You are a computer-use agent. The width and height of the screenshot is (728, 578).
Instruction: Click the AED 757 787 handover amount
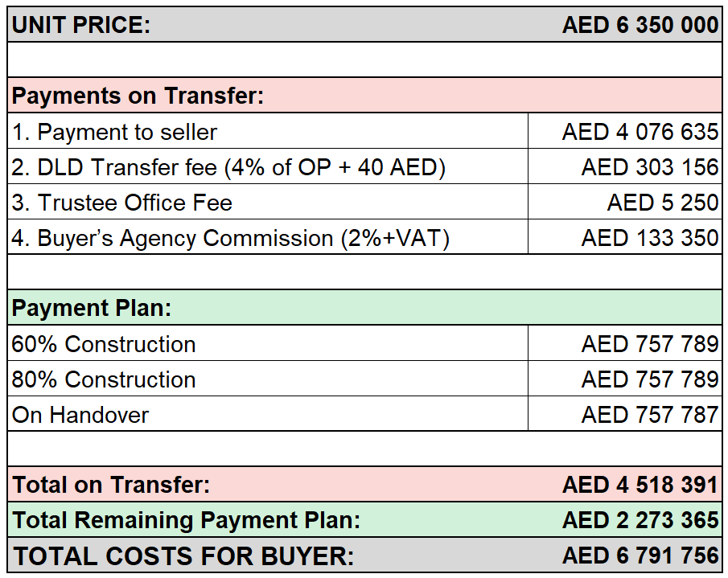pos(649,414)
